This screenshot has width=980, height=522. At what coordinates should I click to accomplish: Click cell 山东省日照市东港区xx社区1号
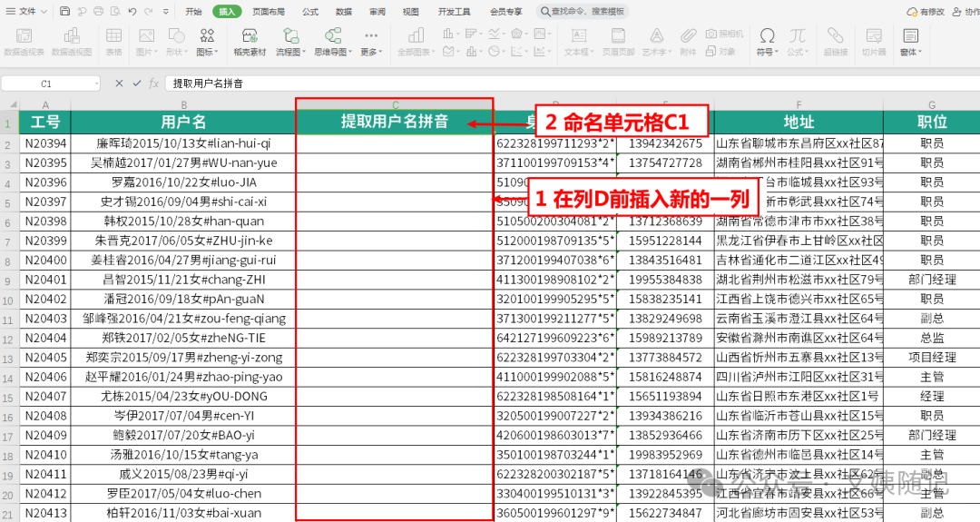pyautogui.click(x=799, y=397)
